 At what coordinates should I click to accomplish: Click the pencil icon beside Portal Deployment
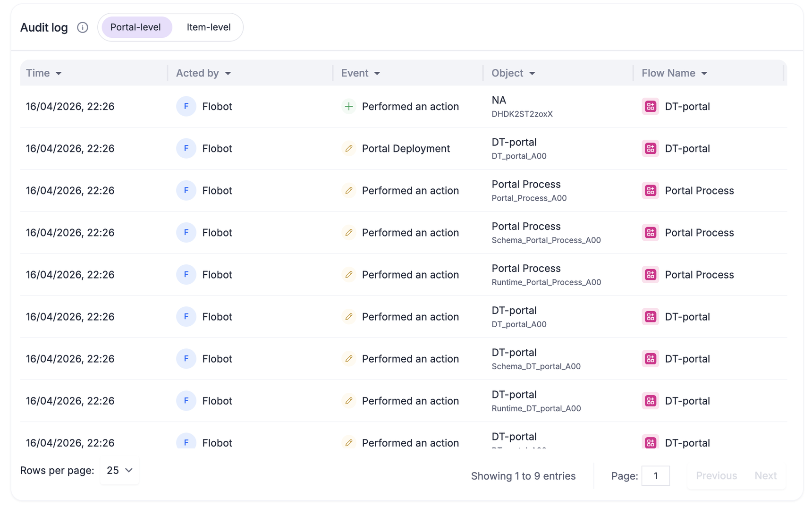pos(348,149)
